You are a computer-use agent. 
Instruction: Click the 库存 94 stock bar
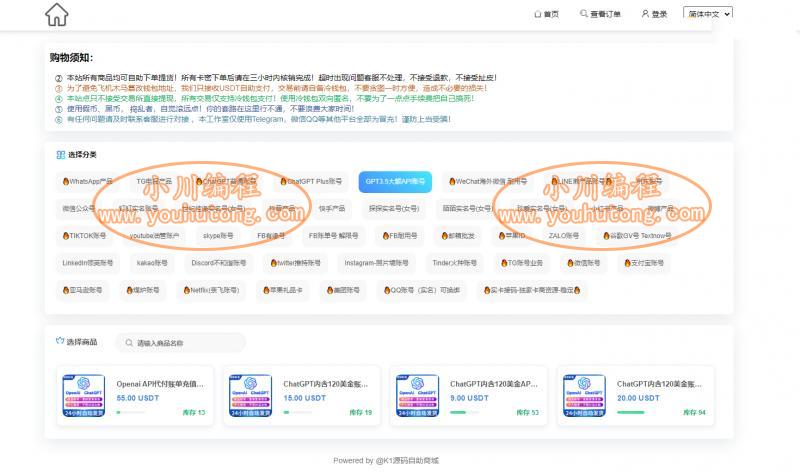pos(631,412)
